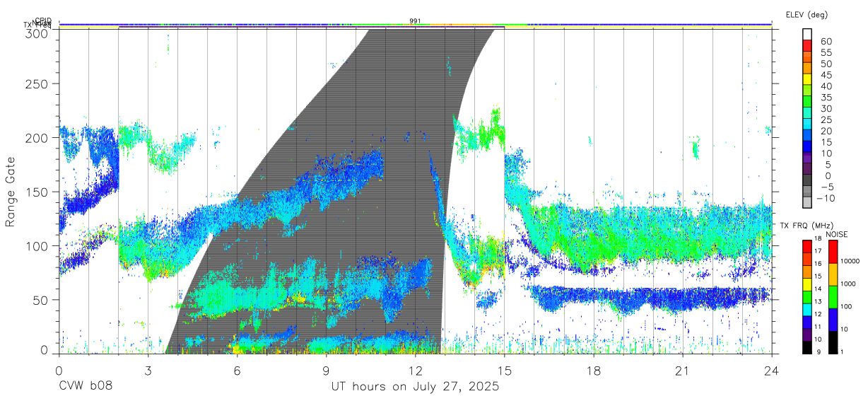Select the green 100–1000 noise swatch
Image resolution: width=868 pixels, height=401 pixels.
click(x=833, y=296)
